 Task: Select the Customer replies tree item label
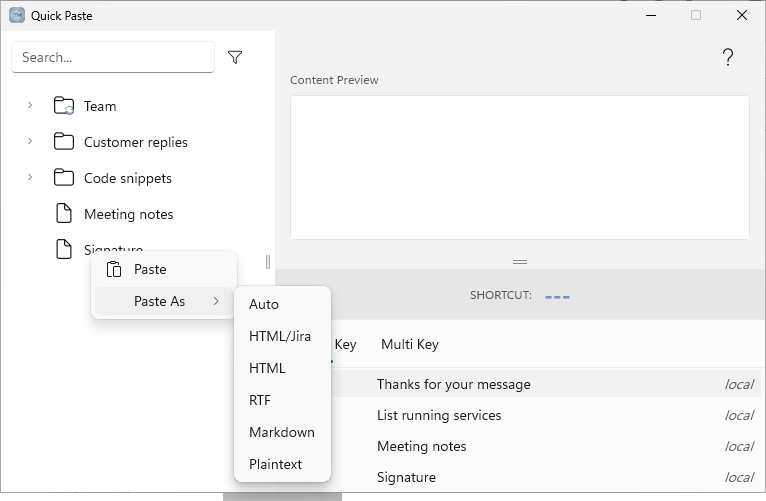(136, 142)
